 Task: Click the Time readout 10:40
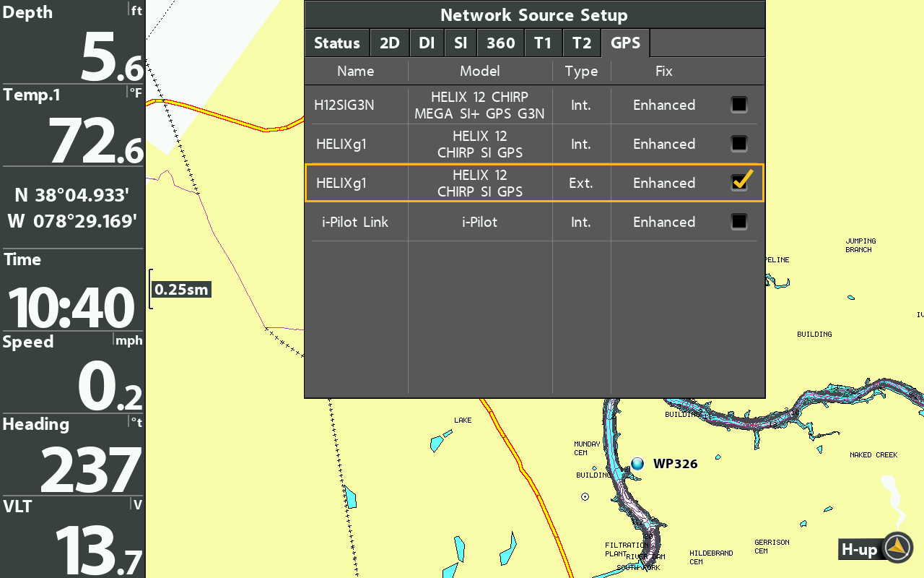click(x=71, y=309)
